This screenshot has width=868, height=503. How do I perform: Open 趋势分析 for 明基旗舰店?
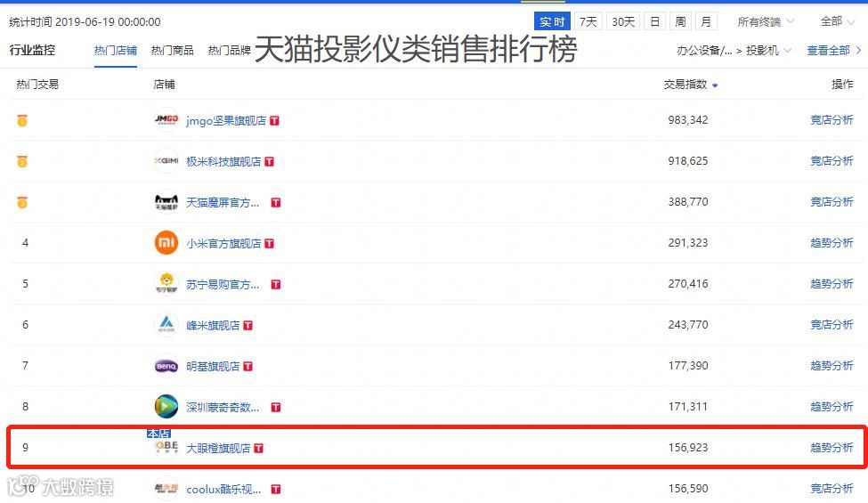[831, 366]
